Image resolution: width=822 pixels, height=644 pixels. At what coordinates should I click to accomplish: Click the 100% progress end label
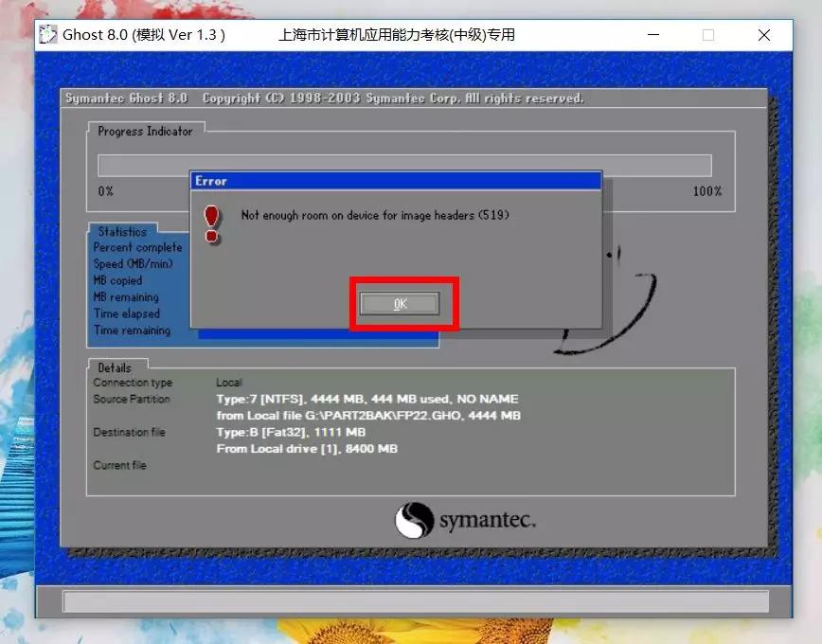pyautogui.click(x=706, y=191)
